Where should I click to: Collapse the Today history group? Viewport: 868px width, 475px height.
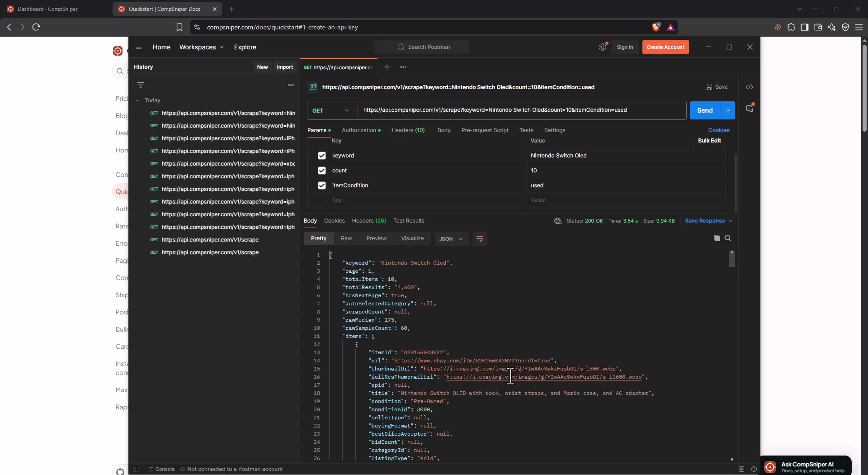[137, 100]
